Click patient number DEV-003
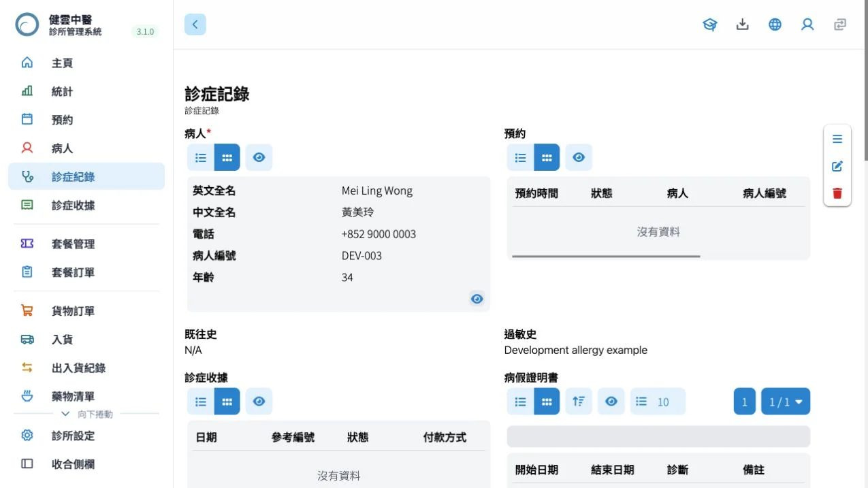This screenshot has width=868, height=488. [x=361, y=256]
